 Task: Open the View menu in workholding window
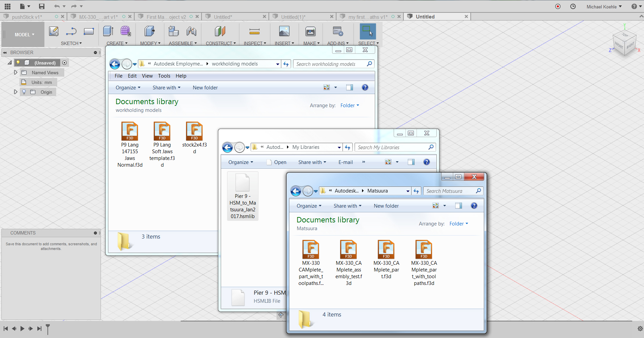point(147,76)
